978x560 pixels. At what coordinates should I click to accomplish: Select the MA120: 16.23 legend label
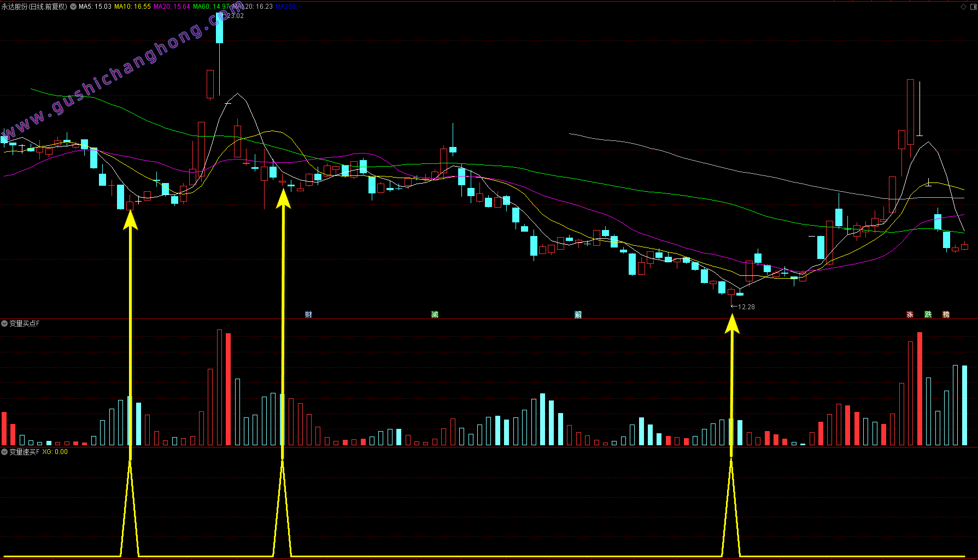coord(253,7)
